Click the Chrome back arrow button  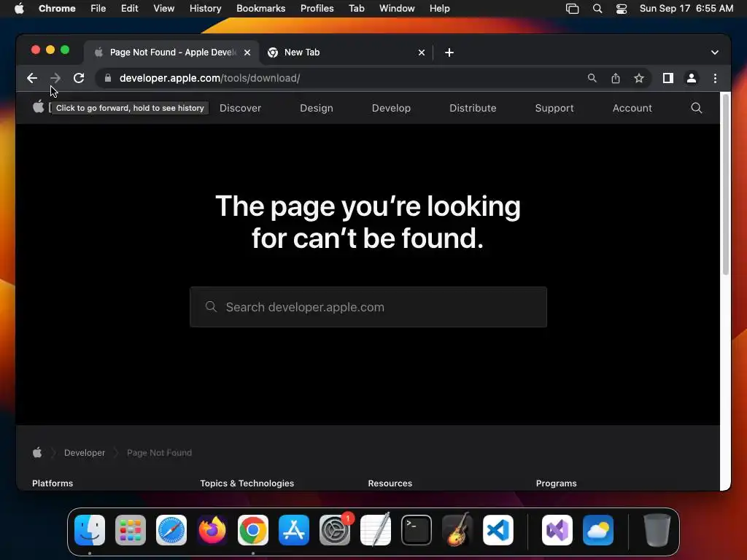coord(32,78)
